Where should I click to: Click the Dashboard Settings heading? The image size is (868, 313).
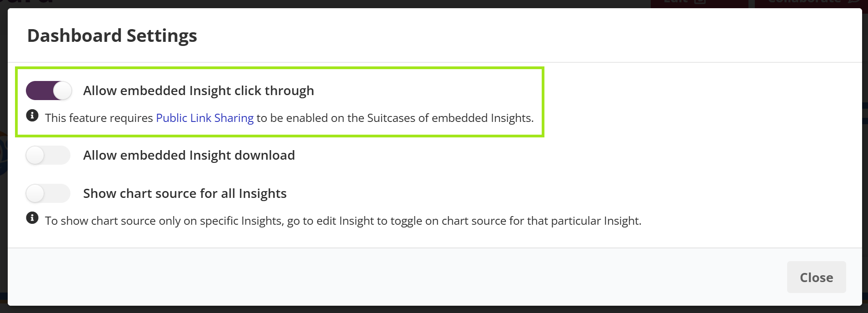pyautogui.click(x=112, y=35)
